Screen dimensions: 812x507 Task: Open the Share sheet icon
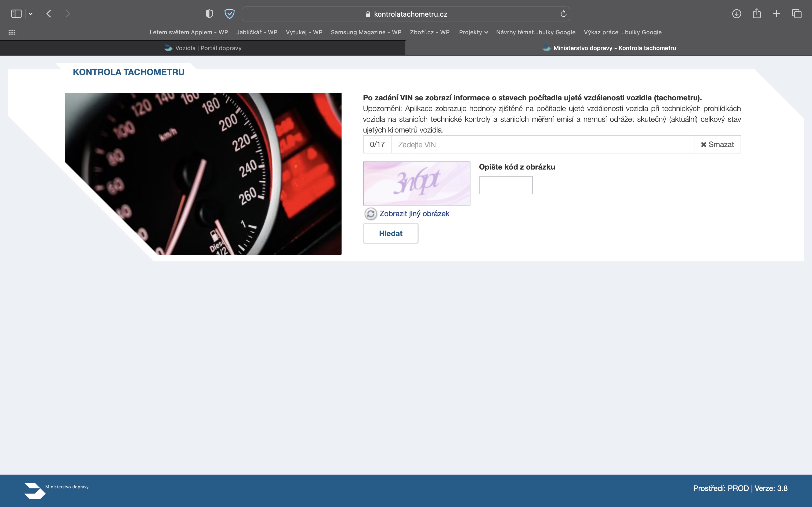click(756, 14)
